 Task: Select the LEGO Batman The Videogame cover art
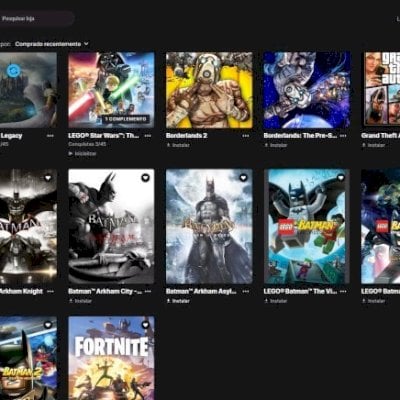point(307,226)
